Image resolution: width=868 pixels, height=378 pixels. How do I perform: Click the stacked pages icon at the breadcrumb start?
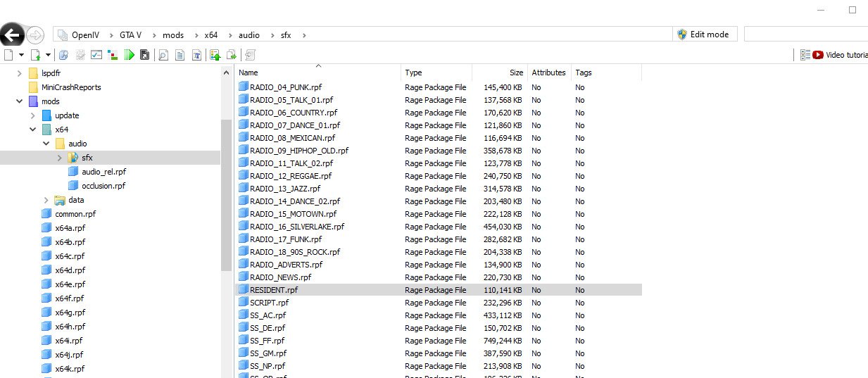(x=62, y=34)
